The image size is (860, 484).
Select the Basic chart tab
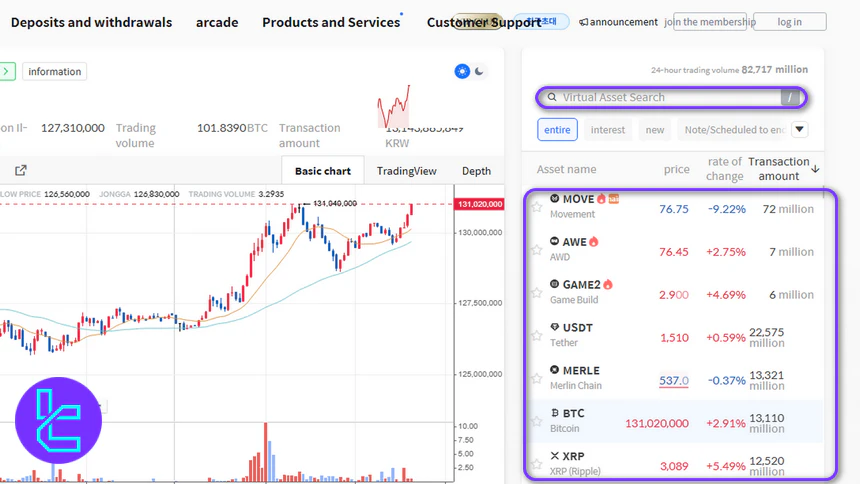click(x=322, y=171)
